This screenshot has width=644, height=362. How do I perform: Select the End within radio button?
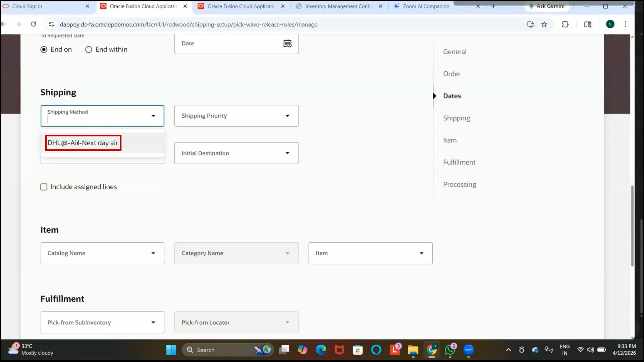(x=89, y=50)
